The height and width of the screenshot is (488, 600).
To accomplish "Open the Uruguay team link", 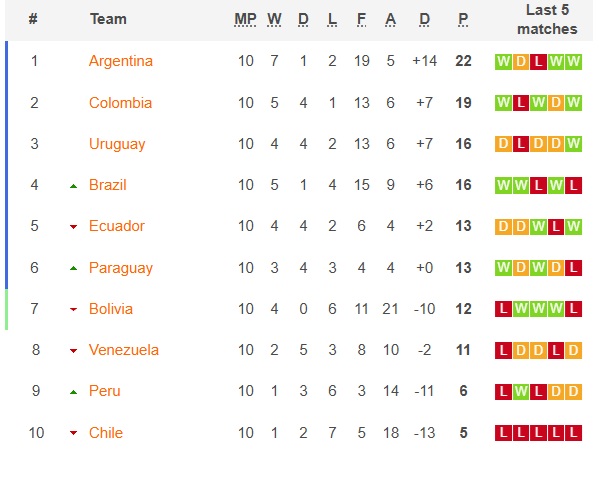I will pos(117,144).
